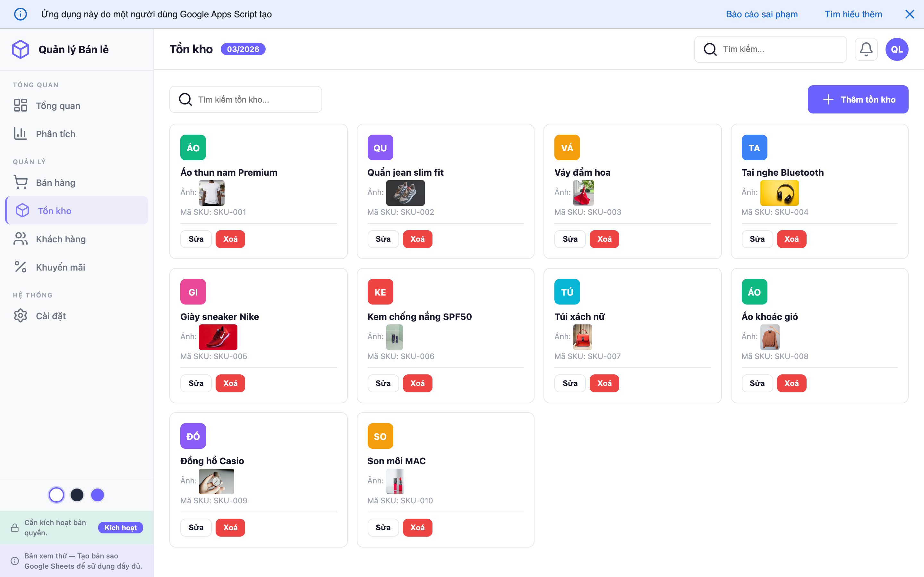
Task: Click the Thêm tồn kho button
Action: (x=858, y=99)
